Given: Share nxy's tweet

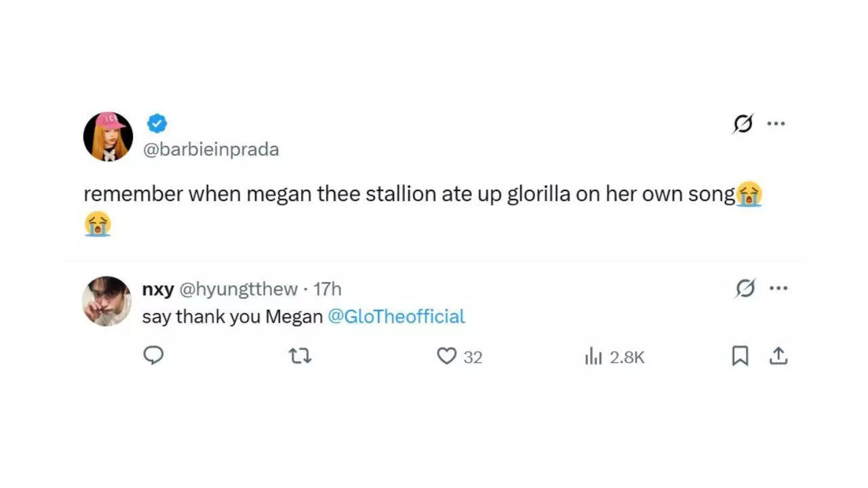Looking at the screenshot, I should [778, 355].
